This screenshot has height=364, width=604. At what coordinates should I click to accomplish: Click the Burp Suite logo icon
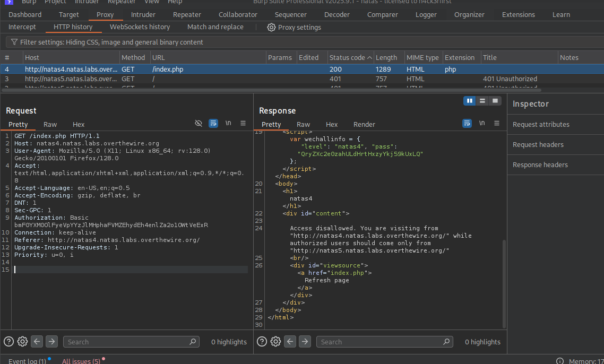pos(8,2)
